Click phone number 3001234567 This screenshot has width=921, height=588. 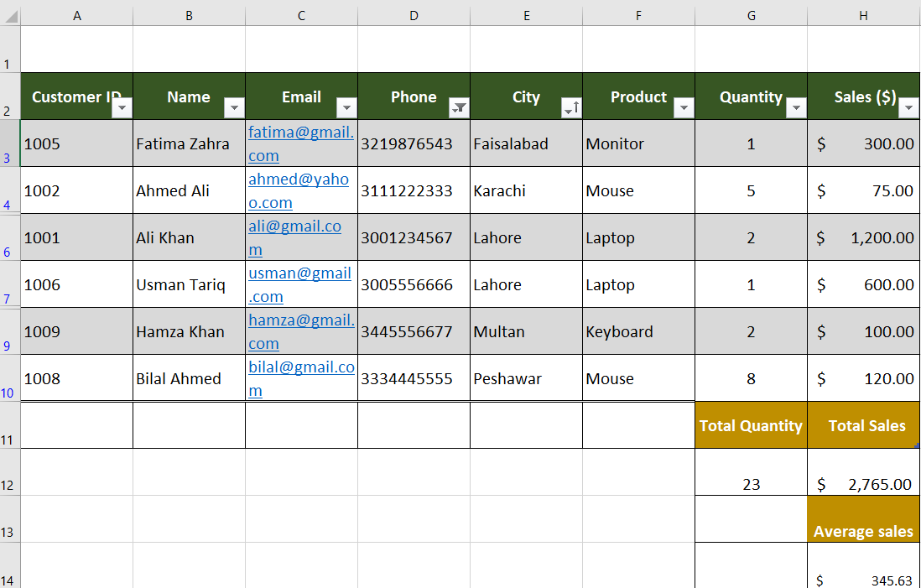point(414,237)
